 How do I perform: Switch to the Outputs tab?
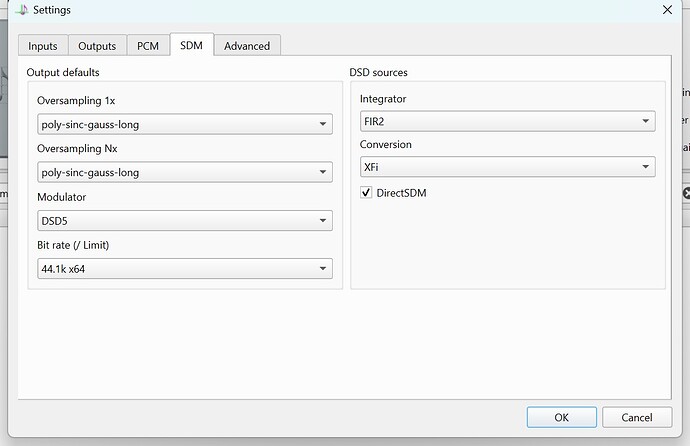click(97, 46)
